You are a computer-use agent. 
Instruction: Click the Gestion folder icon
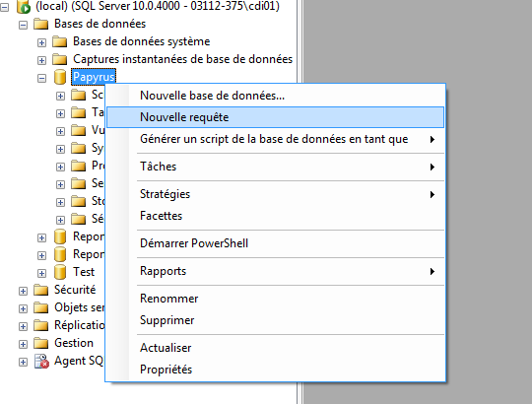41,343
